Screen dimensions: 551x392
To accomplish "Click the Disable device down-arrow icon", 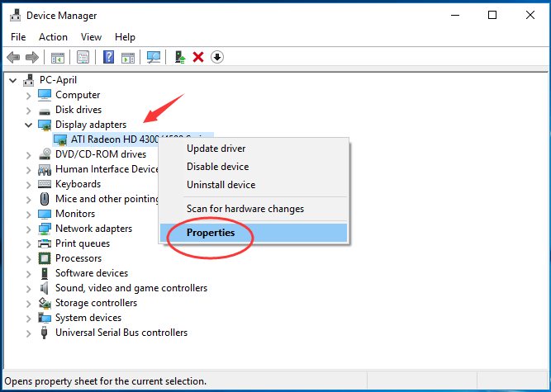I will tap(217, 57).
